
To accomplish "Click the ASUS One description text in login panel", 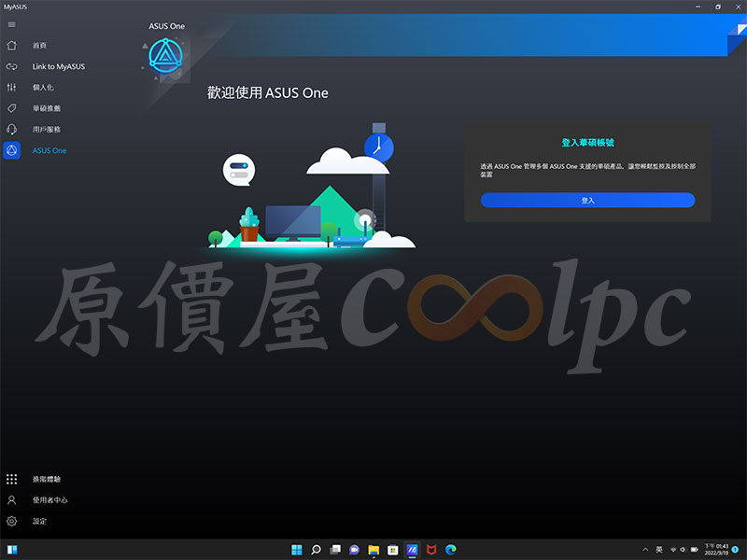I will pyautogui.click(x=588, y=171).
